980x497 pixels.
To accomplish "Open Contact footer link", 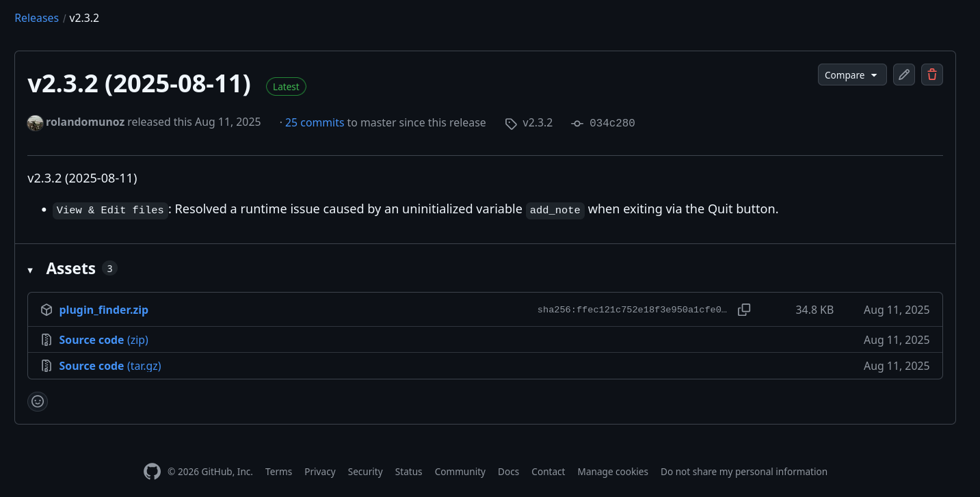I will pyautogui.click(x=548, y=472).
